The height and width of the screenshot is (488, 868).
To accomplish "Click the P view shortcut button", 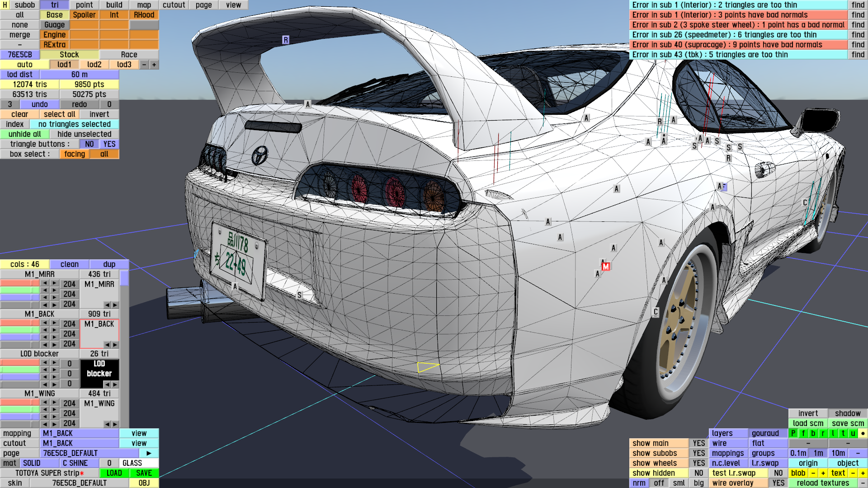I will click(x=793, y=433).
